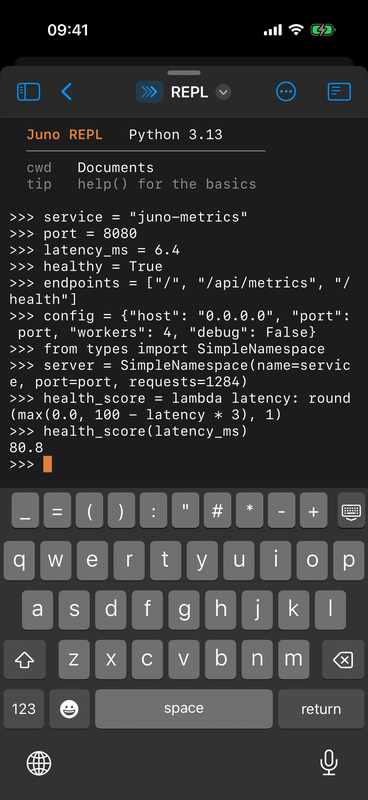Screen dimensions: 368x800
Task: Toggle the shift key
Action: (x=24, y=660)
